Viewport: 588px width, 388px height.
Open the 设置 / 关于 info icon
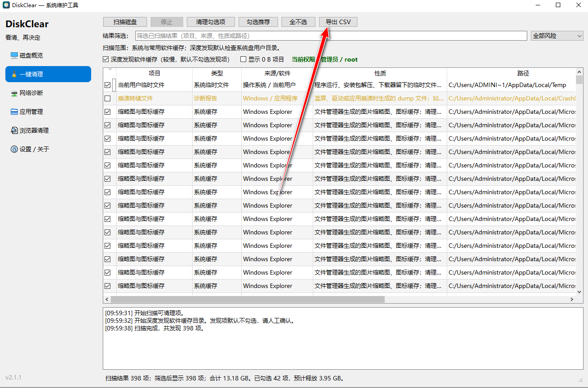[x=14, y=149]
